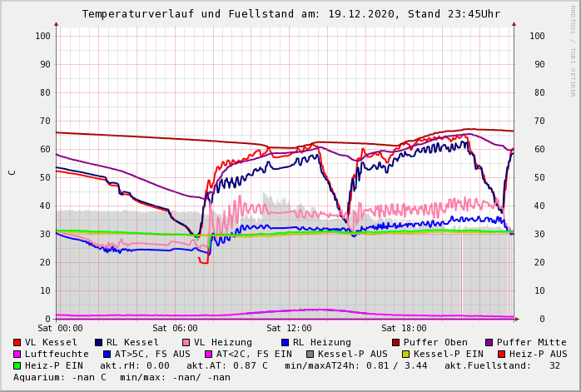Click the dark red Puffer Oben swatch
The image size is (581, 392).
396,342
